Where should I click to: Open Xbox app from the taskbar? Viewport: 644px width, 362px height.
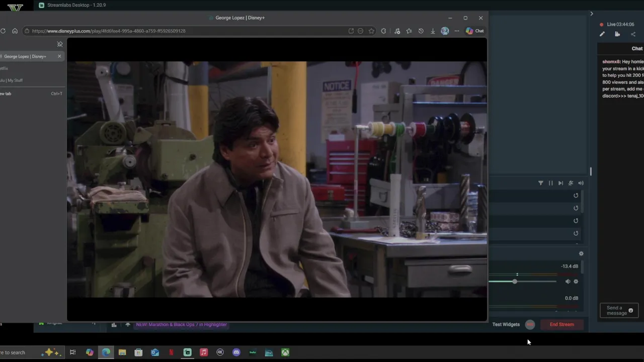285,352
